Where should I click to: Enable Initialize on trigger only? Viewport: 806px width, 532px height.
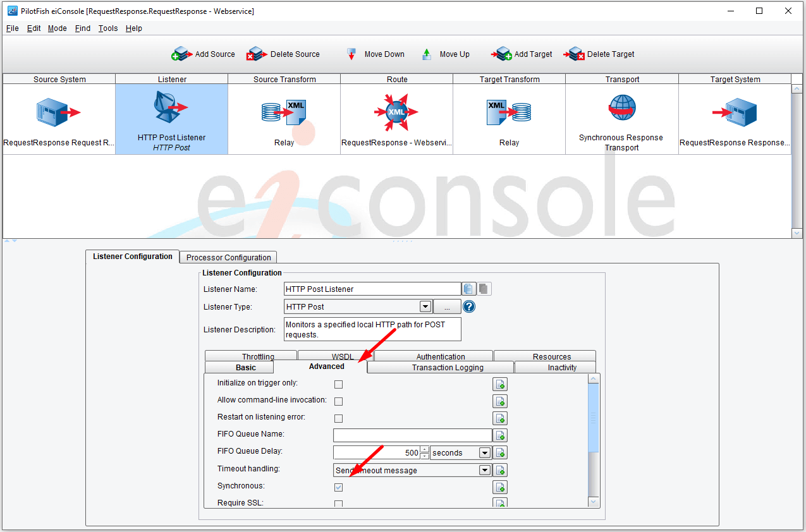(338, 384)
